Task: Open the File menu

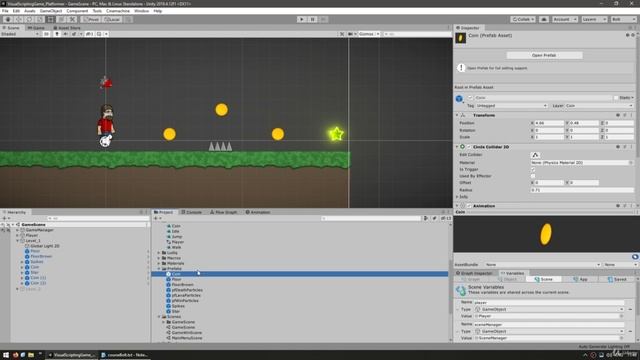Action: point(5,11)
